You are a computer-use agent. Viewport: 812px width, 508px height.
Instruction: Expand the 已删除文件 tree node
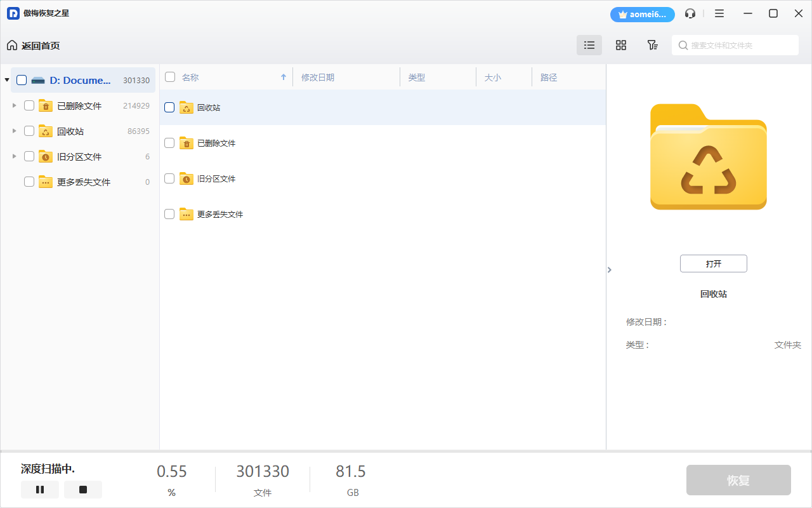coord(15,105)
